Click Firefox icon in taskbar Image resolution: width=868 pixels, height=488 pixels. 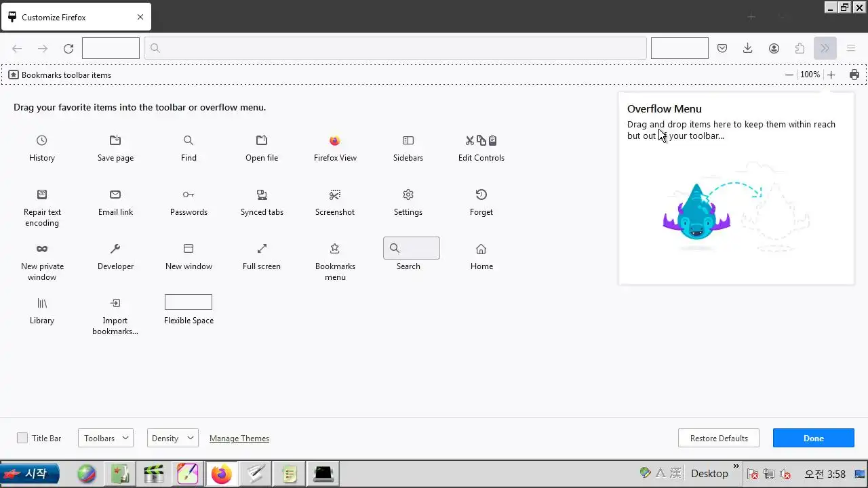(221, 474)
